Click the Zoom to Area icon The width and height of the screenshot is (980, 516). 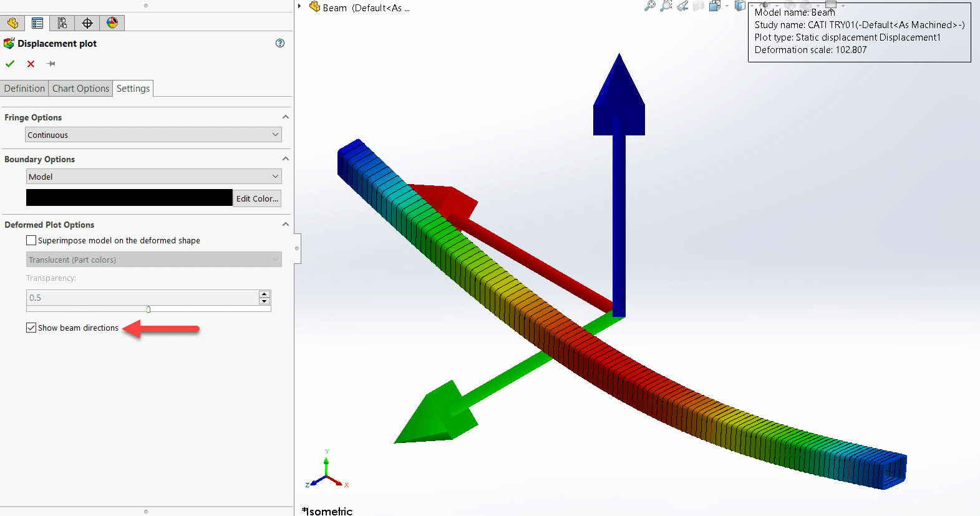666,6
